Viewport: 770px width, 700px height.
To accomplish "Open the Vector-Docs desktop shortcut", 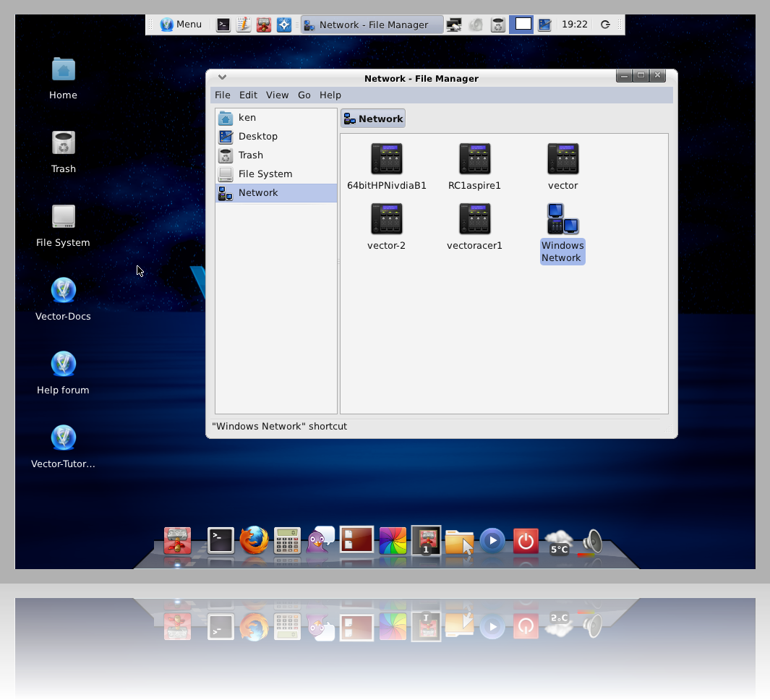I will point(64,291).
